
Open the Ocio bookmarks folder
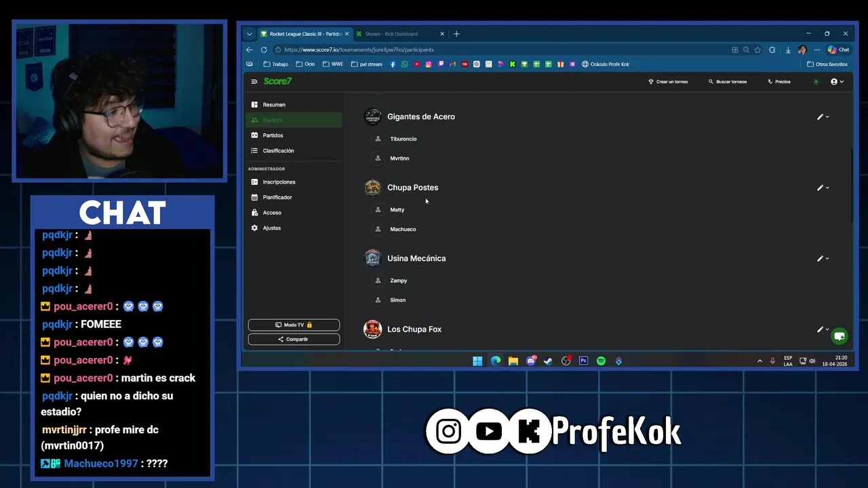click(305, 64)
